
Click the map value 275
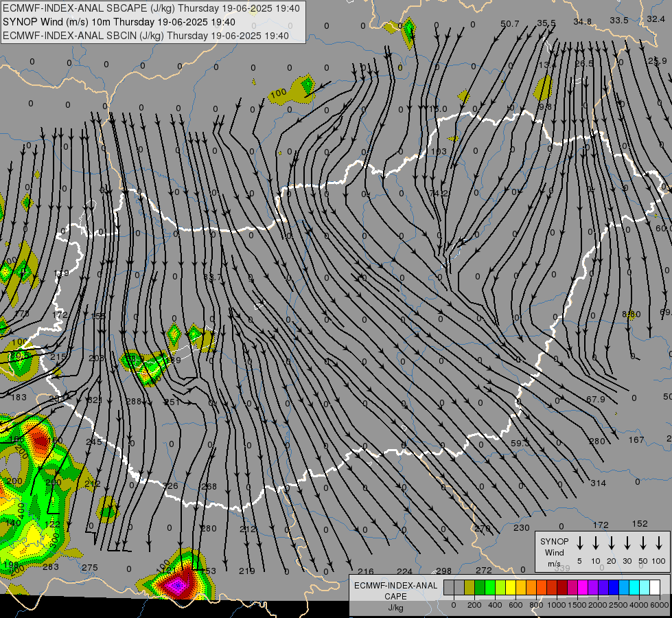tap(89, 567)
